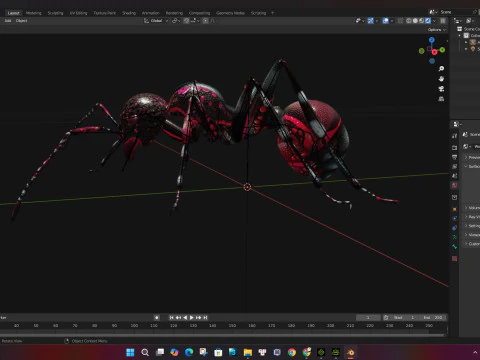Open the Collection properties tab icon
480x360 pixels.
pos(454,197)
